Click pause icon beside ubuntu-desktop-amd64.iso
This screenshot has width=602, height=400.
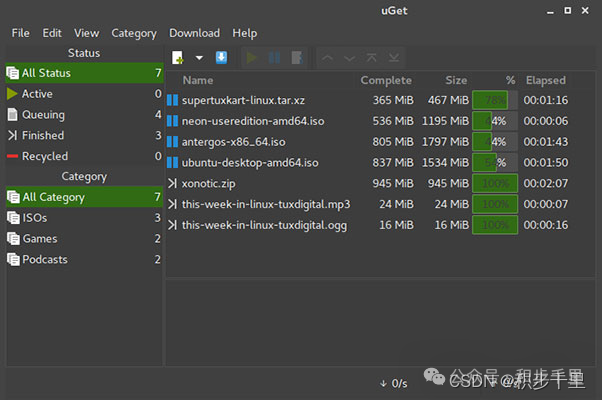click(172, 162)
